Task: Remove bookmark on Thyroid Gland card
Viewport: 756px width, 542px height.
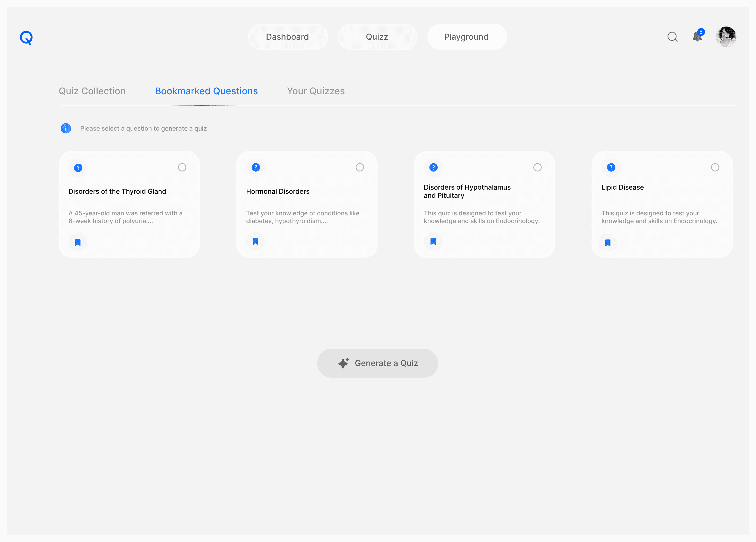Action: [x=78, y=242]
